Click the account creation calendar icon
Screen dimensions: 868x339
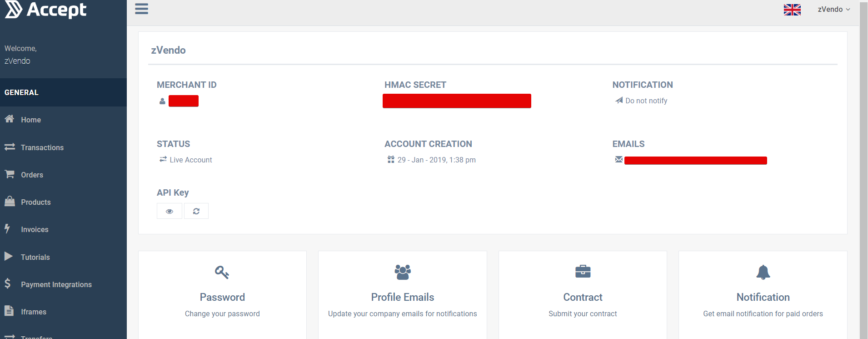coord(391,159)
